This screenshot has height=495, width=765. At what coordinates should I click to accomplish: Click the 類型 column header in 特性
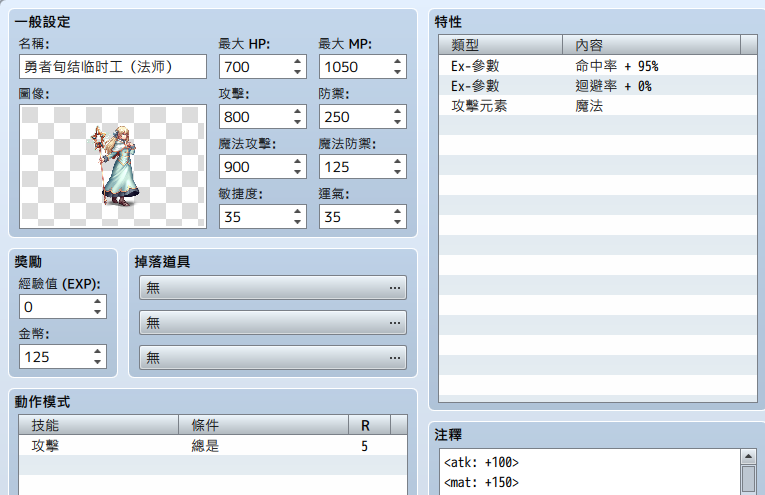pyautogui.click(x=501, y=45)
